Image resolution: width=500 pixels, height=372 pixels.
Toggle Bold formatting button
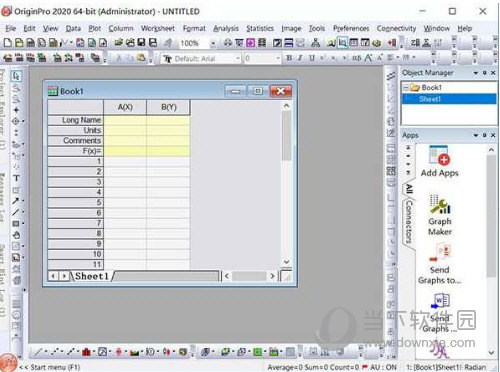coord(289,58)
